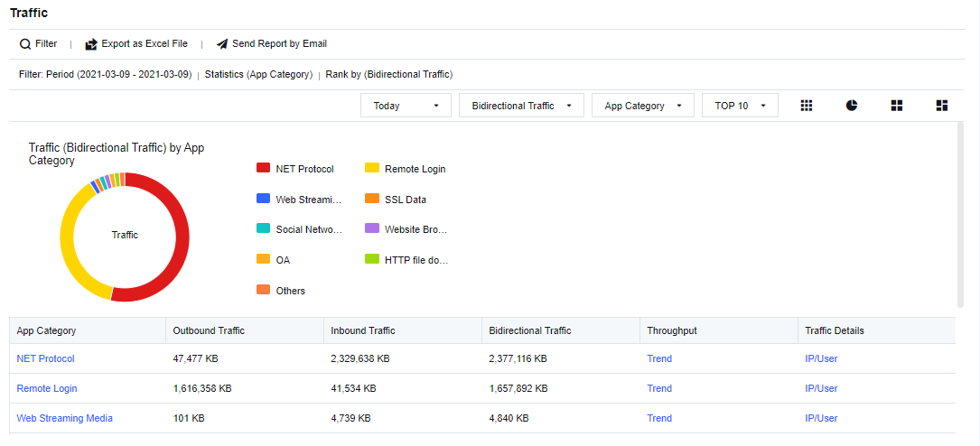Select the mosaic dashboard layout icon

(942, 106)
